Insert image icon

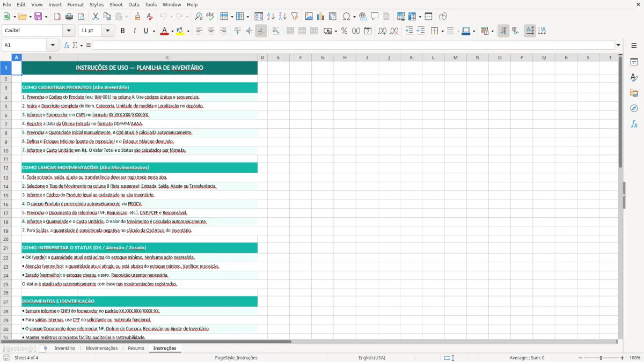pyautogui.click(x=309, y=17)
